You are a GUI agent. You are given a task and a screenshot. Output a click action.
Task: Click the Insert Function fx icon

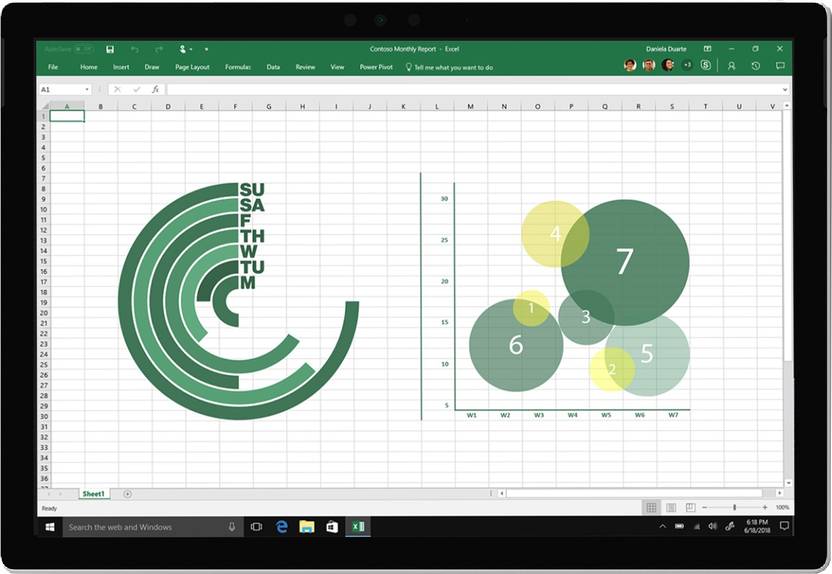point(155,89)
